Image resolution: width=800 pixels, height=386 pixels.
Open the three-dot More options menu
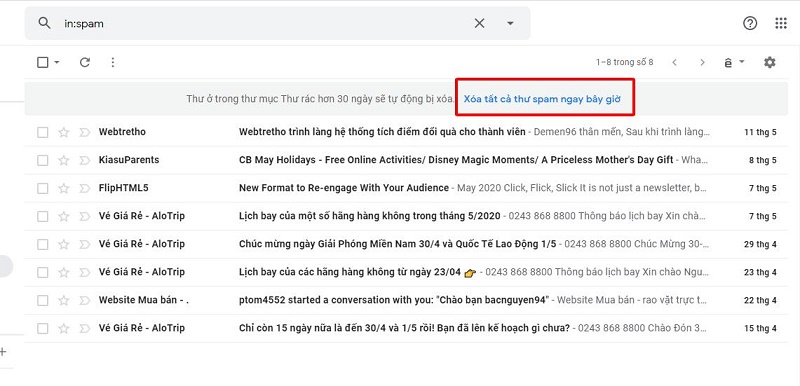(x=113, y=62)
